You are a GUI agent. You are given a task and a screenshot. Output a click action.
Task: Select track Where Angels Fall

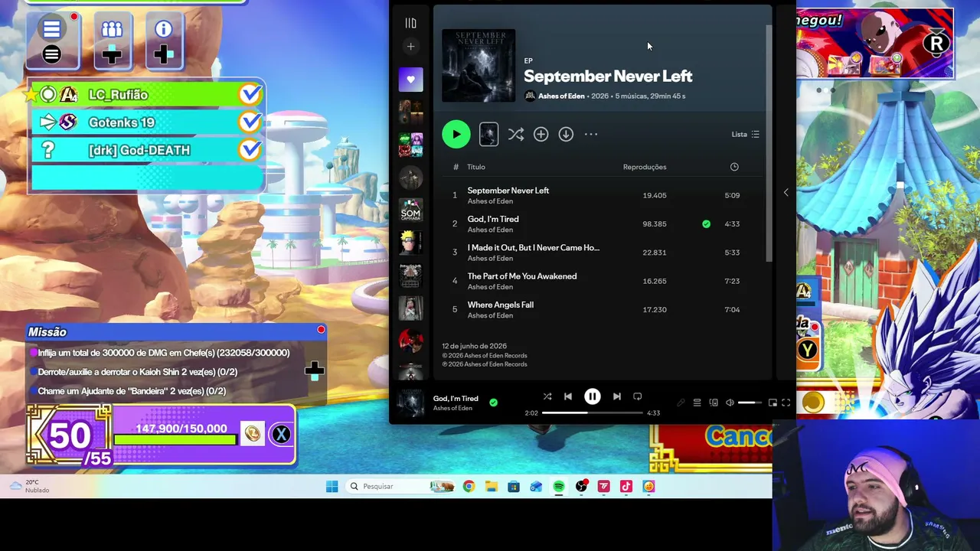click(x=603, y=310)
